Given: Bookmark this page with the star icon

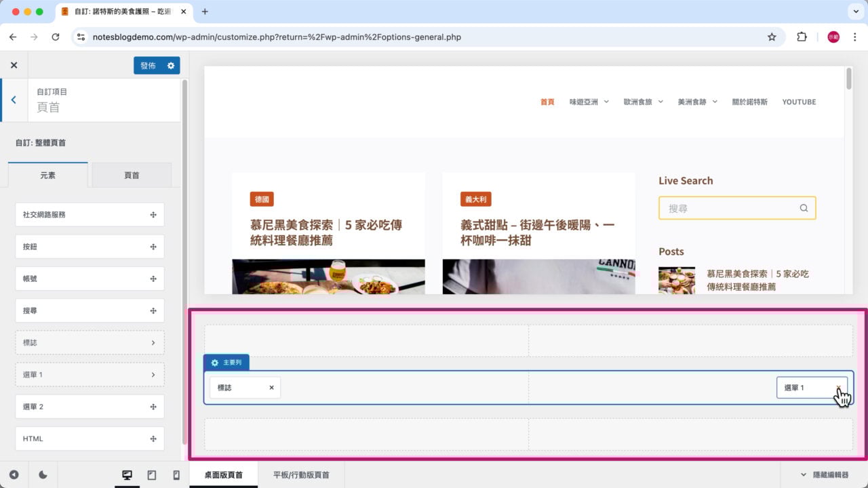Looking at the screenshot, I should (772, 37).
